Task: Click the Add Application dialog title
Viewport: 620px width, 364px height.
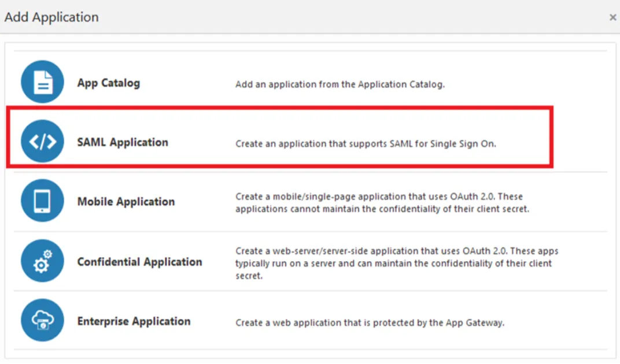Action: point(51,17)
